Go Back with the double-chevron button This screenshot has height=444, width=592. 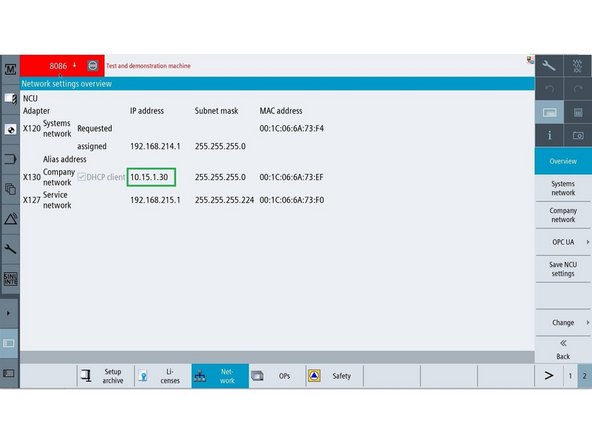[563, 350]
